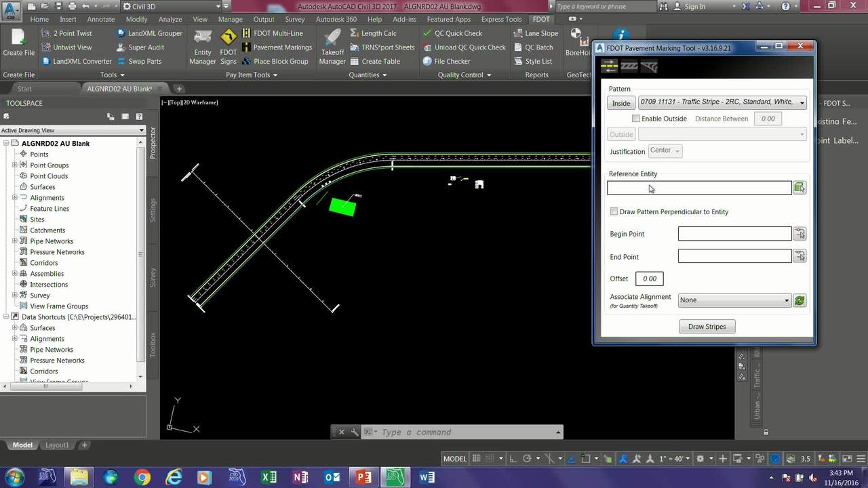Launch the 2 Point Twist tool
The height and width of the screenshot is (488, 868).
click(66, 33)
